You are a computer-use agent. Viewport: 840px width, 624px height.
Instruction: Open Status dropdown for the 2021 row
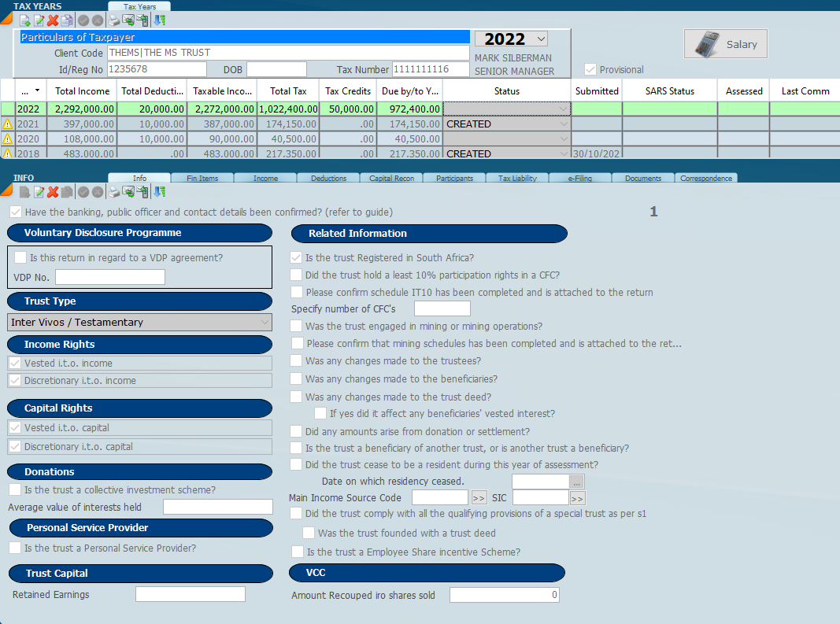(x=562, y=124)
